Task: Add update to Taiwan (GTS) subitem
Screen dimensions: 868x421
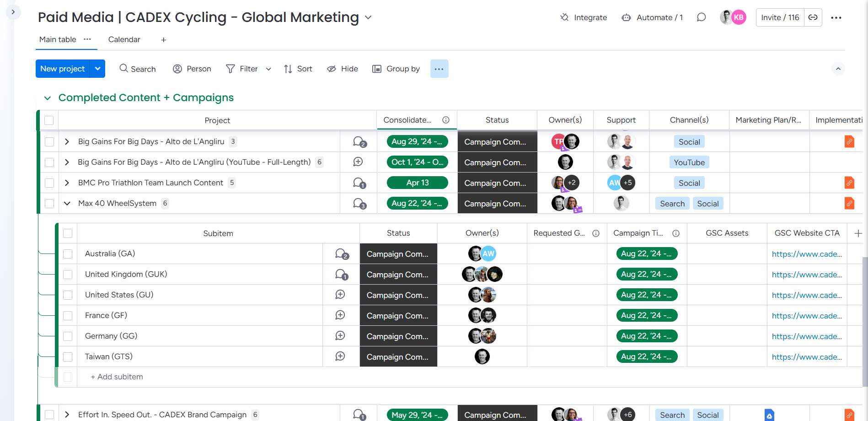Action: [x=340, y=356]
